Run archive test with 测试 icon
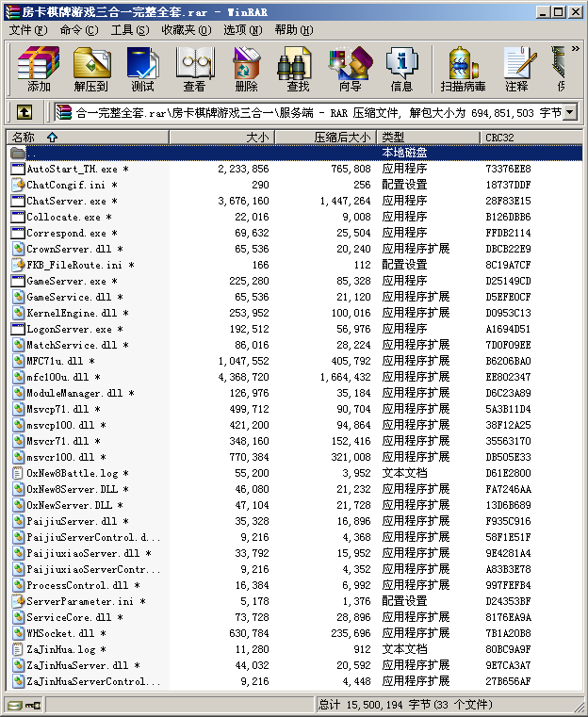 click(142, 69)
